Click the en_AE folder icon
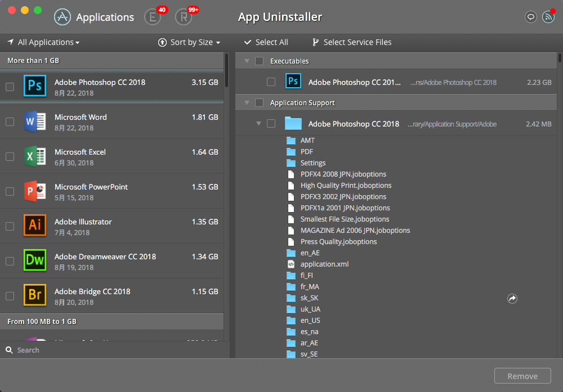This screenshot has width=563, height=392. coord(291,253)
